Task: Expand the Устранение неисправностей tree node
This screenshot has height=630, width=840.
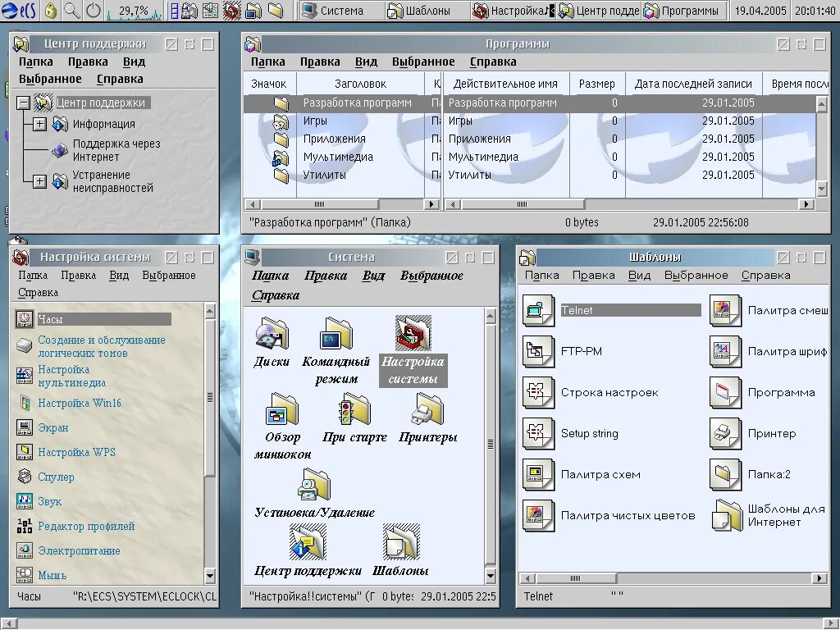Action: pos(39,181)
